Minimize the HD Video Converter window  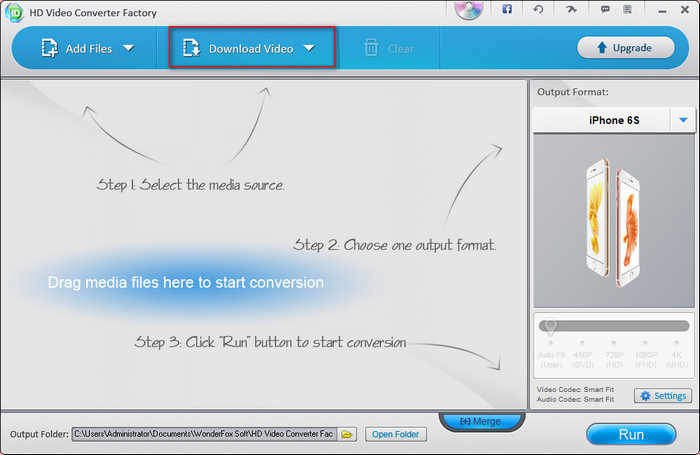click(662, 11)
